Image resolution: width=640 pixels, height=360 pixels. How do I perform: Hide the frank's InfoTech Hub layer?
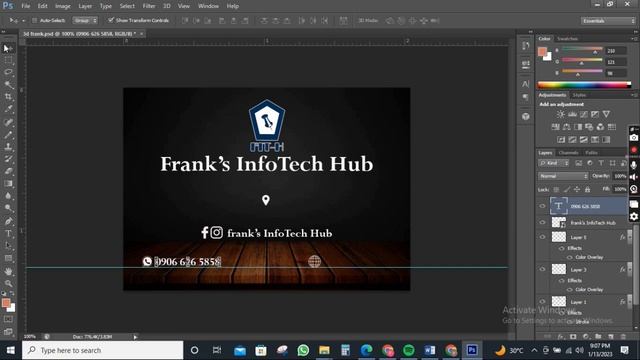pyautogui.click(x=542, y=222)
